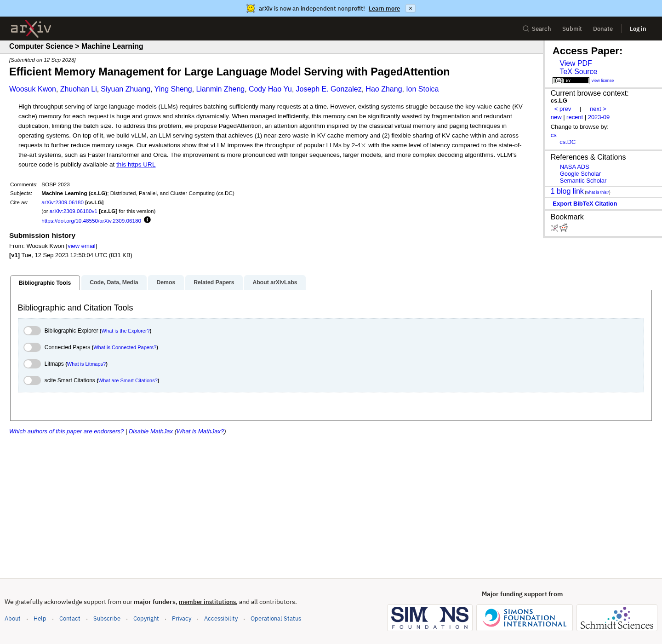The image size is (662, 644).
Task: Click What is Litmaps? link
Action: (x=86, y=364)
